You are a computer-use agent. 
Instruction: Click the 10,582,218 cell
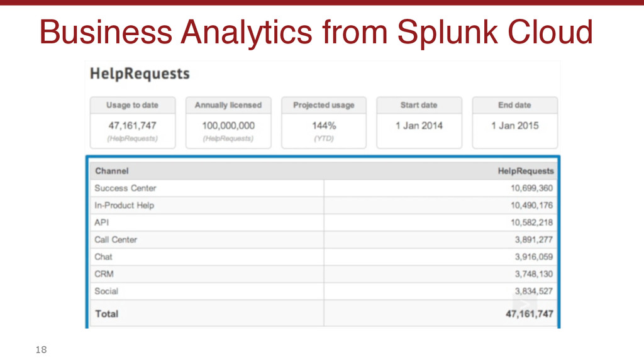click(x=531, y=222)
